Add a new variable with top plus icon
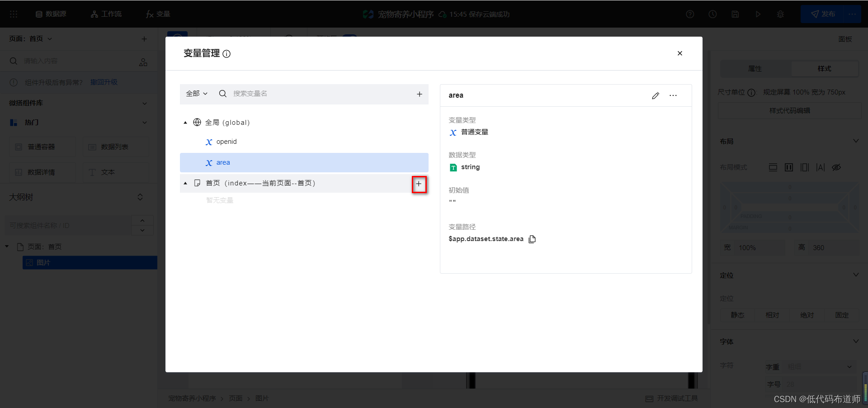Image resolution: width=868 pixels, height=408 pixels. point(420,94)
